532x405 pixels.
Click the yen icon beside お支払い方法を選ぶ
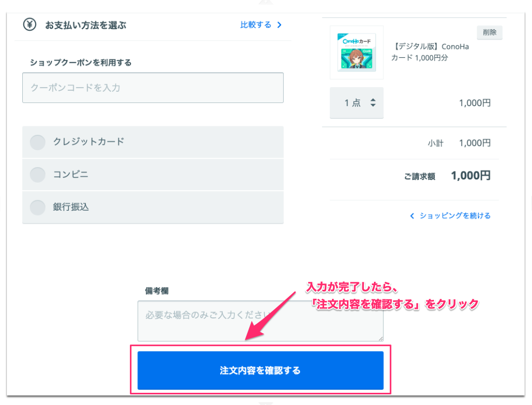tap(29, 24)
